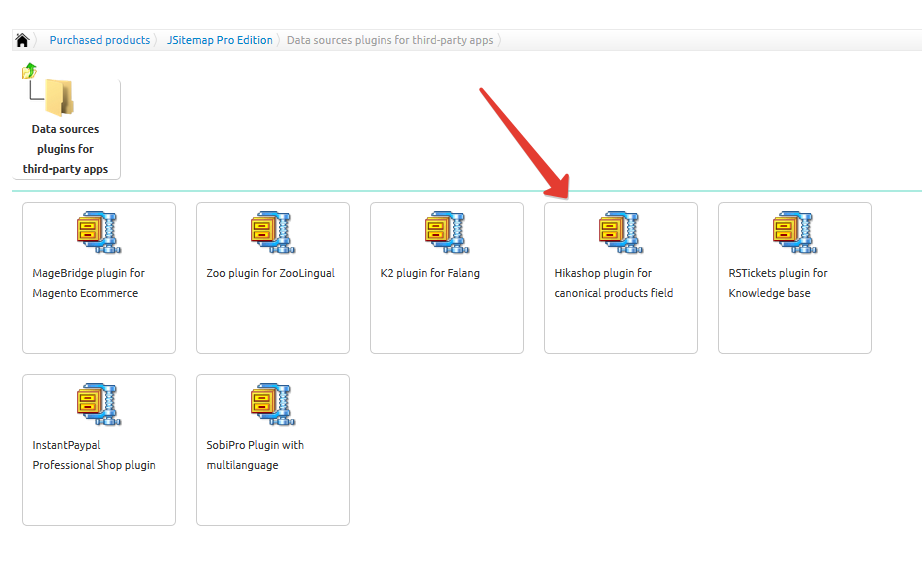Viewport: 922px width, 575px height.
Task: Click Zoo plugin for ZooLingual zip icon
Action: point(273,232)
